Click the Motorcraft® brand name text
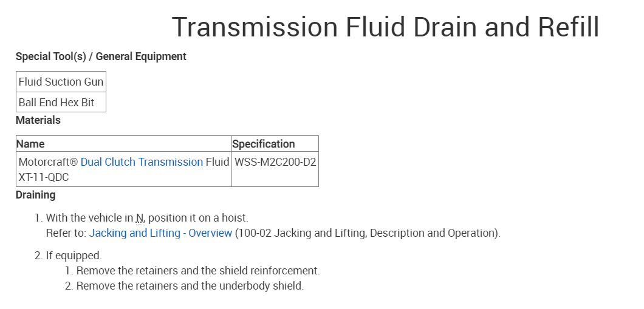 [48, 162]
